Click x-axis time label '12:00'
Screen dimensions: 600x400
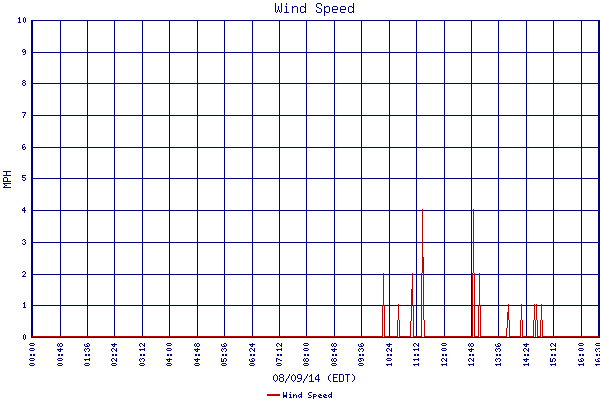click(444, 354)
